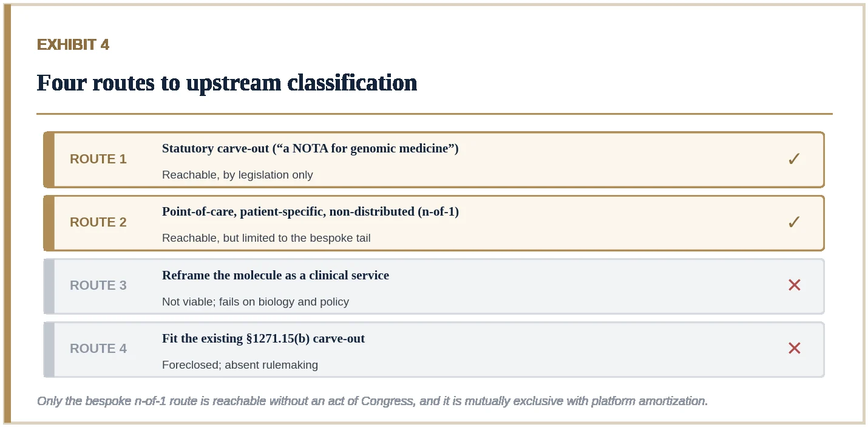Image resolution: width=868 pixels, height=427 pixels.
Task: Click 'Foreclosed; absent rulemaking' text
Action: click(240, 365)
